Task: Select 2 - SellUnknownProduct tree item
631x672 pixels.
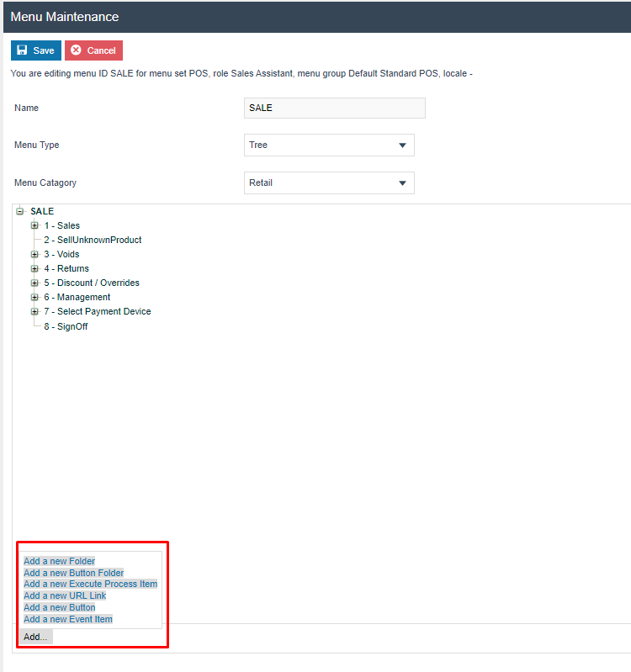Action: click(x=93, y=240)
